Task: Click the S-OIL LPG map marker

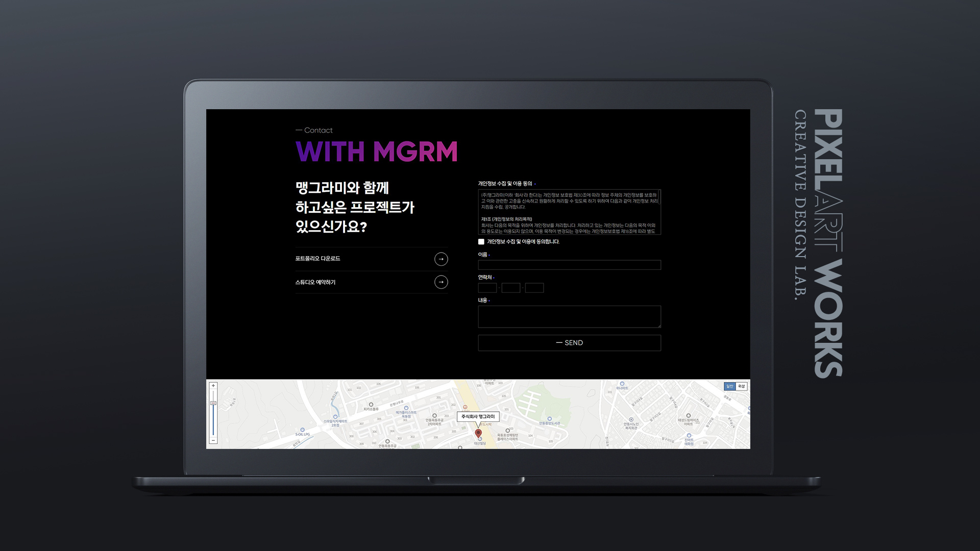Action: (x=302, y=430)
